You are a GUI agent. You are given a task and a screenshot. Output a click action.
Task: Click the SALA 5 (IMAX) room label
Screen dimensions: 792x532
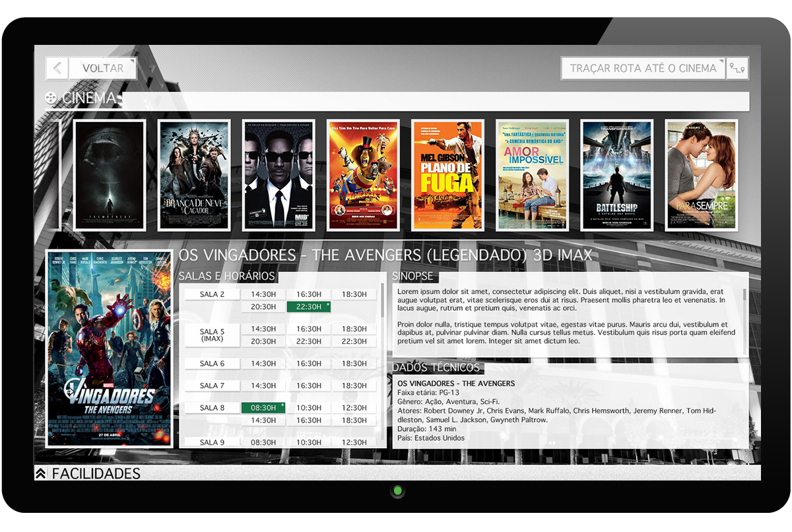click(x=213, y=335)
